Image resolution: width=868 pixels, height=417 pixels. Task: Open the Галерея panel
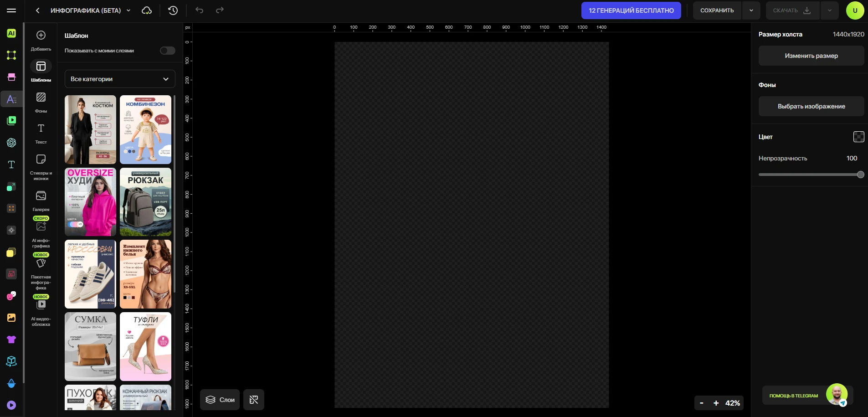tap(41, 201)
